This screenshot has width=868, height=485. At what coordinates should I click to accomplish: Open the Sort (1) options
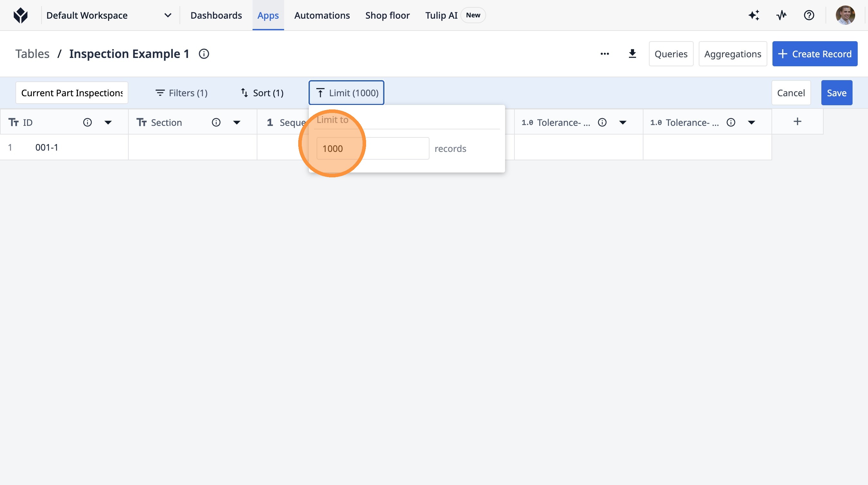pyautogui.click(x=262, y=93)
